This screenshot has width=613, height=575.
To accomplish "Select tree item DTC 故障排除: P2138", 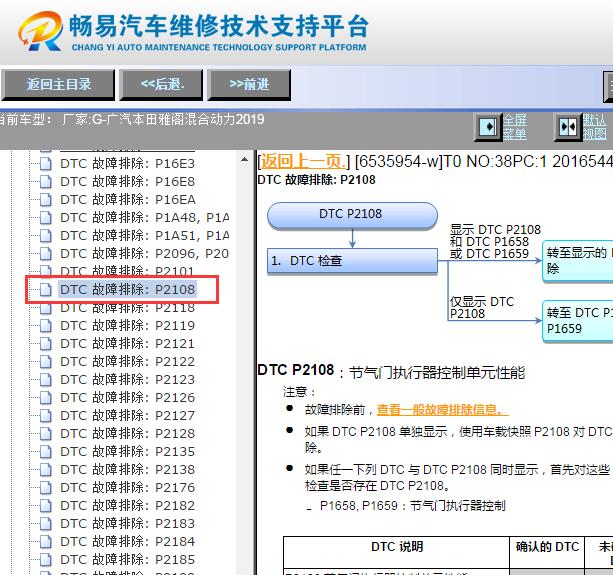I will 127,469.
